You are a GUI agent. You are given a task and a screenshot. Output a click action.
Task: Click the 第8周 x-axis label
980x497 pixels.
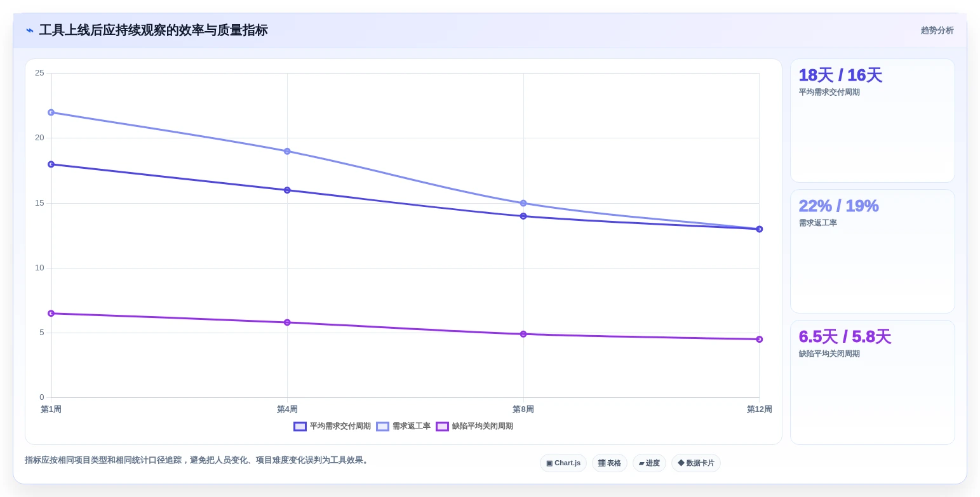click(523, 409)
